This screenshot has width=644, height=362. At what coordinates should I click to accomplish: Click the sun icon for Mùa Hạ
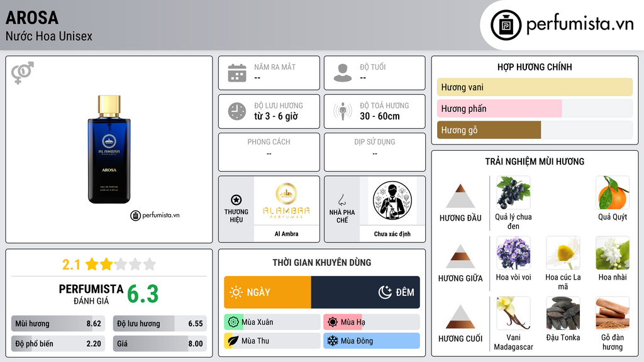click(x=333, y=322)
